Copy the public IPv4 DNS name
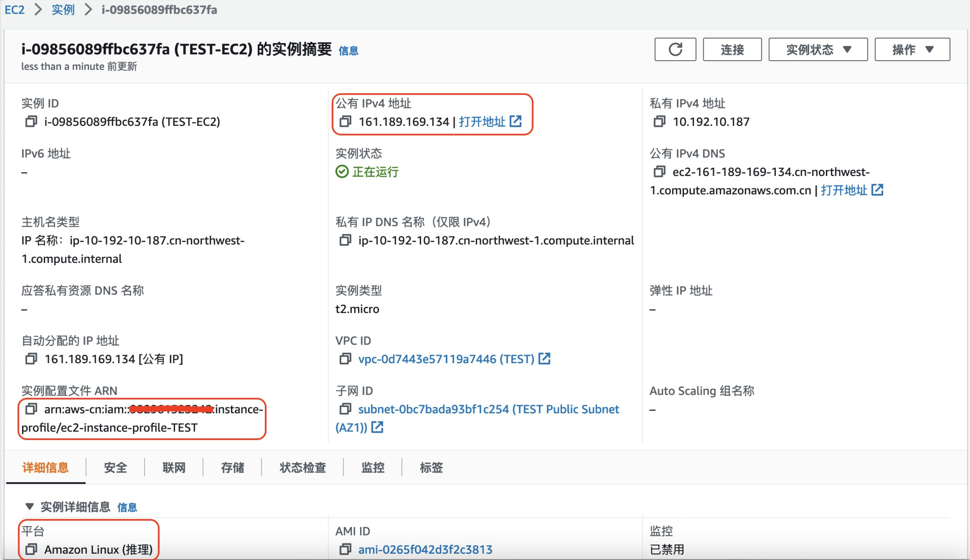The height and width of the screenshot is (560, 970). 659,171
